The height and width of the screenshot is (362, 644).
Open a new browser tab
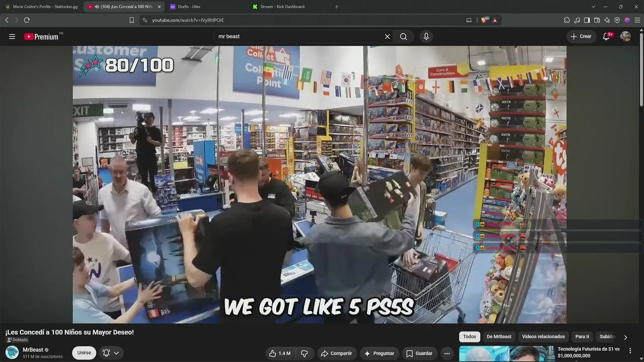[x=337, y=7]
